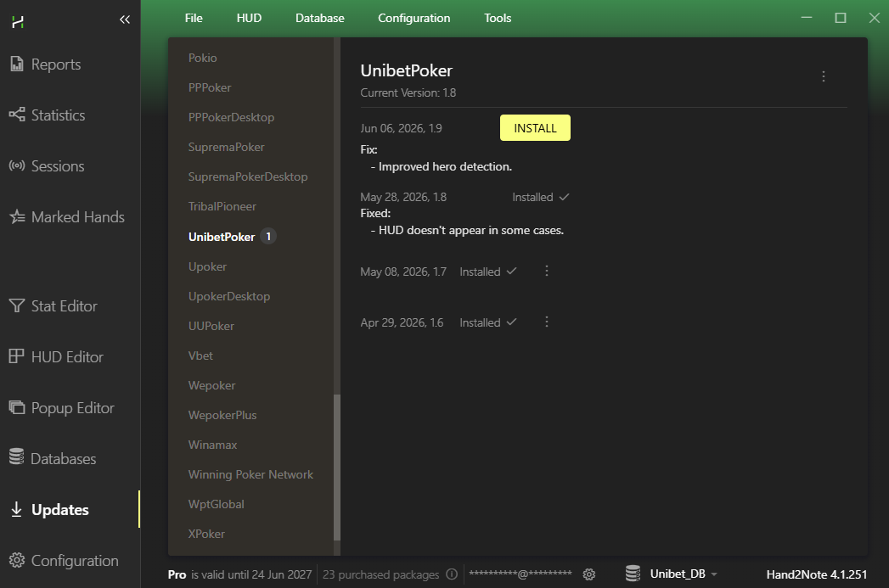Click 'Pro is valid until 24 Jun 2027'
This screenshot has width=889, height=588.
pos(239,574)
